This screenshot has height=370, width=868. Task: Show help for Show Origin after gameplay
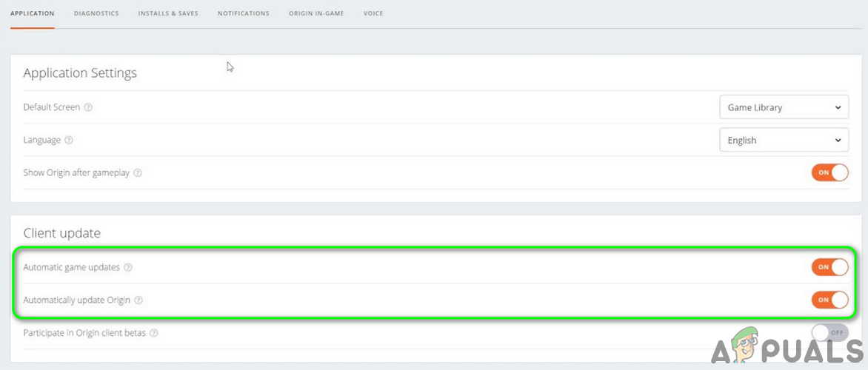coord(138,173)
